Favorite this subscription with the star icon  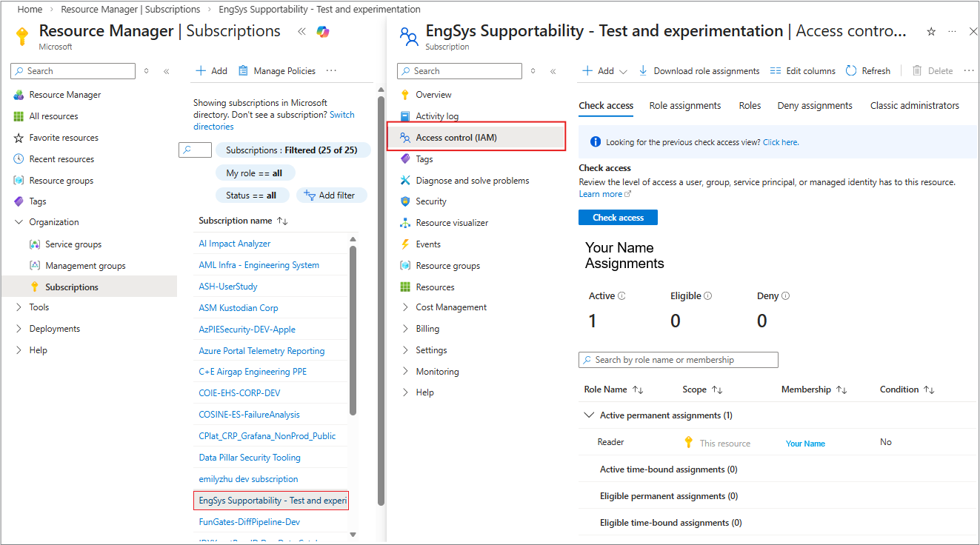tap(931, 32)
